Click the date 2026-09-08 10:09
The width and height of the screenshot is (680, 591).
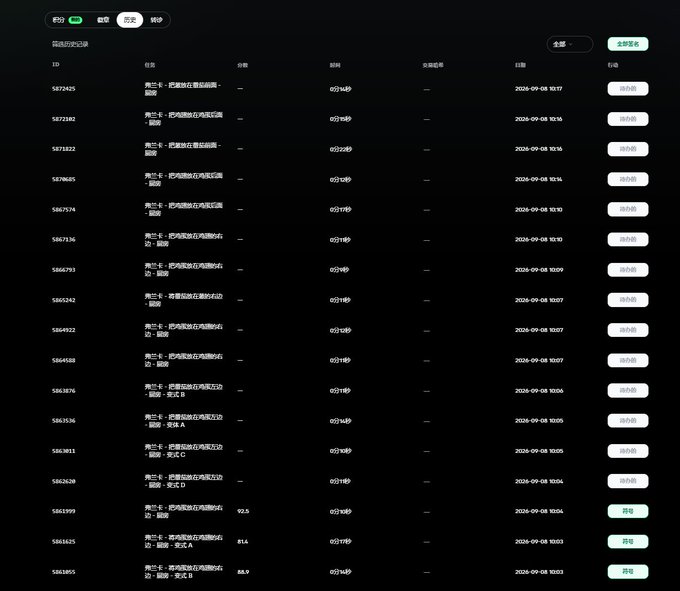[x=539, y=270]
